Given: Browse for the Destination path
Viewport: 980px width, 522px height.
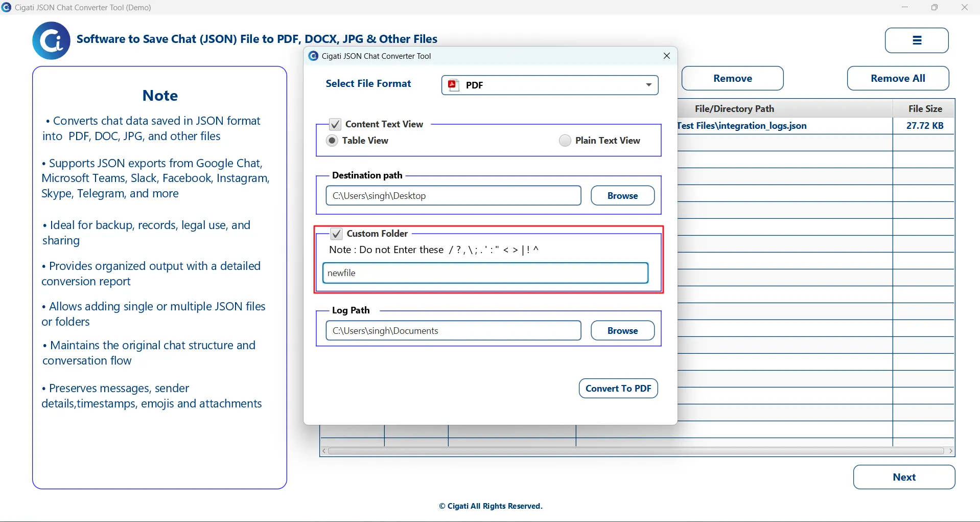Looking at the screenshot, I should click(622, 196).
